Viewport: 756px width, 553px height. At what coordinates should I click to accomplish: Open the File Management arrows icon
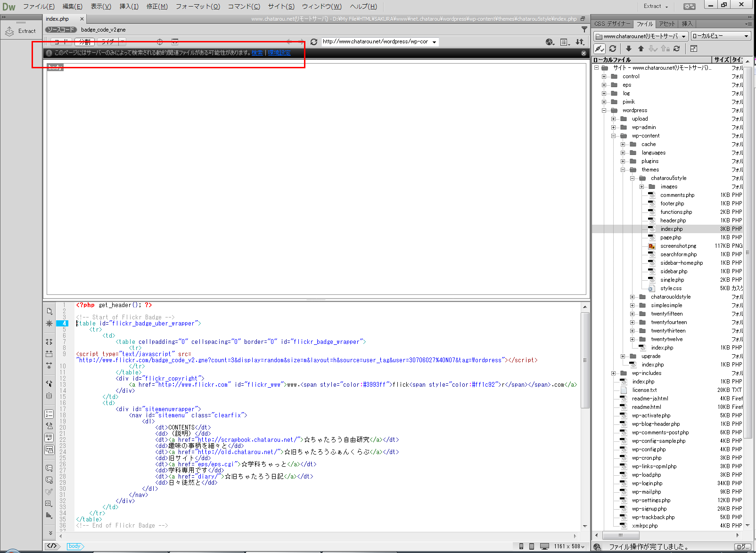(x=580, y=42)
